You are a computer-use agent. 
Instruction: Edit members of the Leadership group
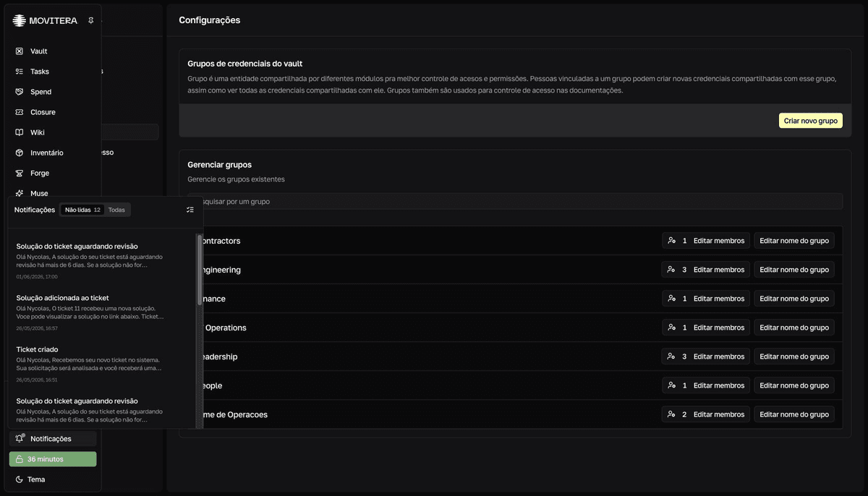pyautogui.click(x=706, y=356)
